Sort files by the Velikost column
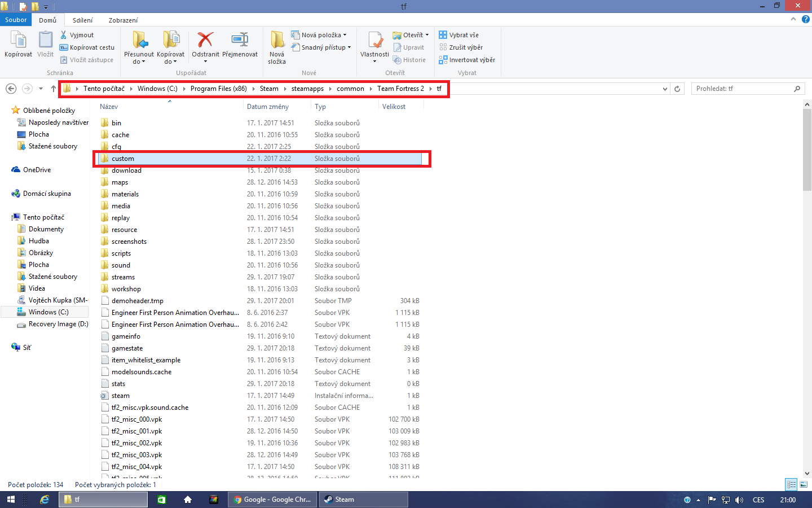Image resolution: width=812 pixels, height=508 pixels. (394, 107)
